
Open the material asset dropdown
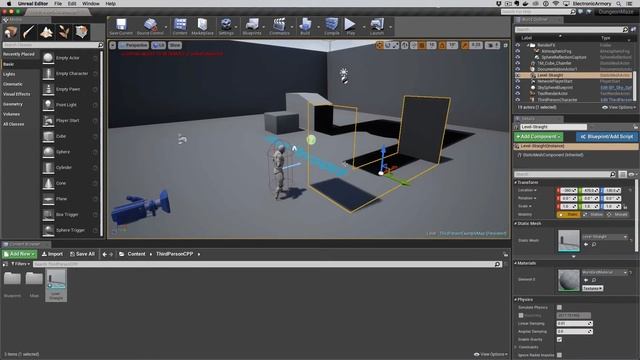[604, 272]
